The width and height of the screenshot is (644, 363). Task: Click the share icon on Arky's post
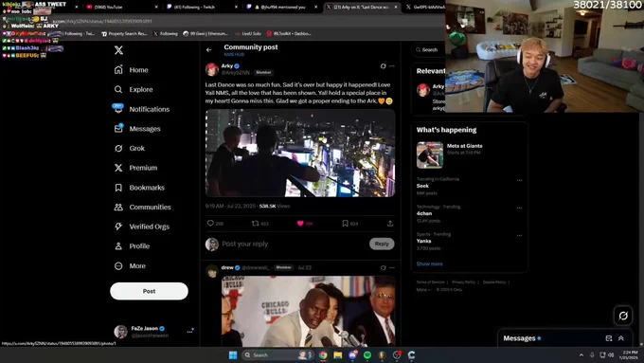(390, 224)
